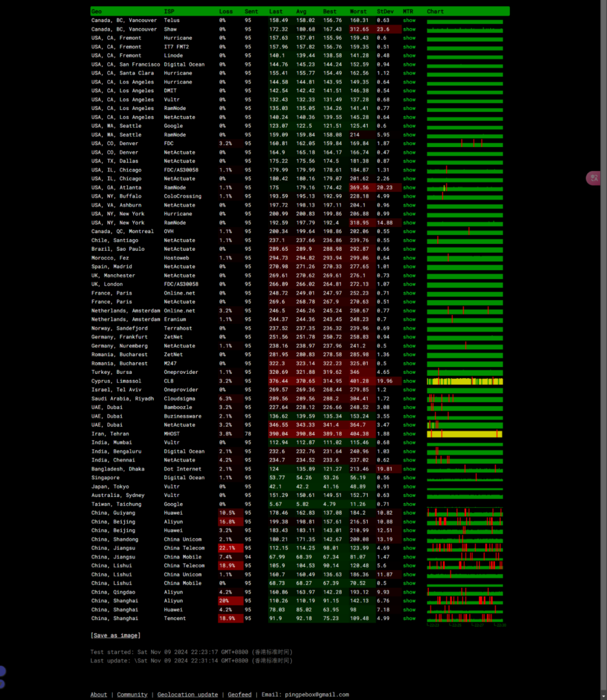Image resolution: width=607 pixels, height=700 pixels.
Task: Show MTR for Japan Tokyo Vultr row
Action: point(409,487)
